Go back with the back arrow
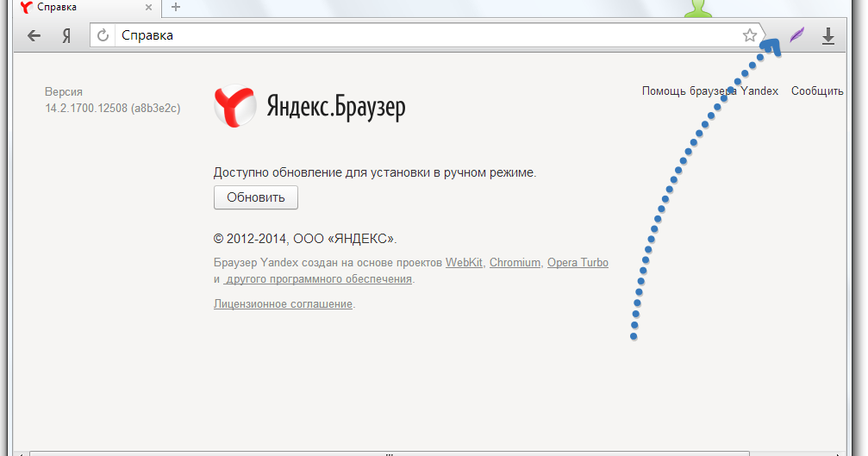The width and height of the screenshot is (868, 456). pos(34,36)
